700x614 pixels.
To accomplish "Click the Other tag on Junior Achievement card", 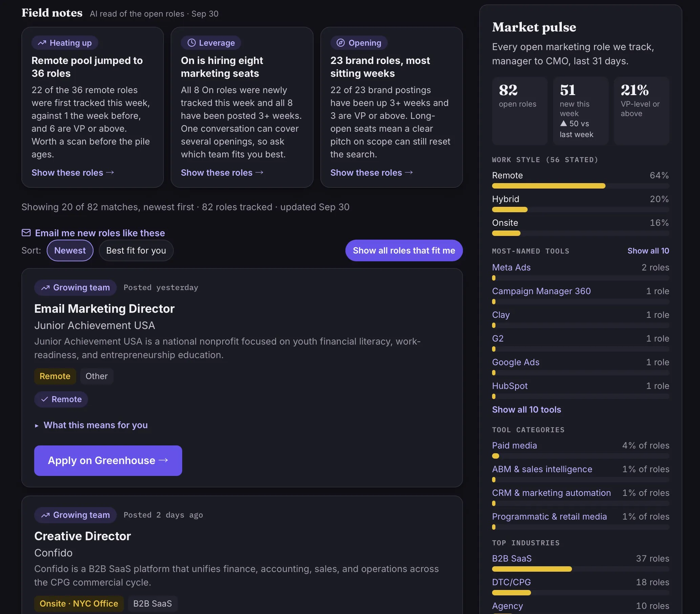I will pos(97,376).
